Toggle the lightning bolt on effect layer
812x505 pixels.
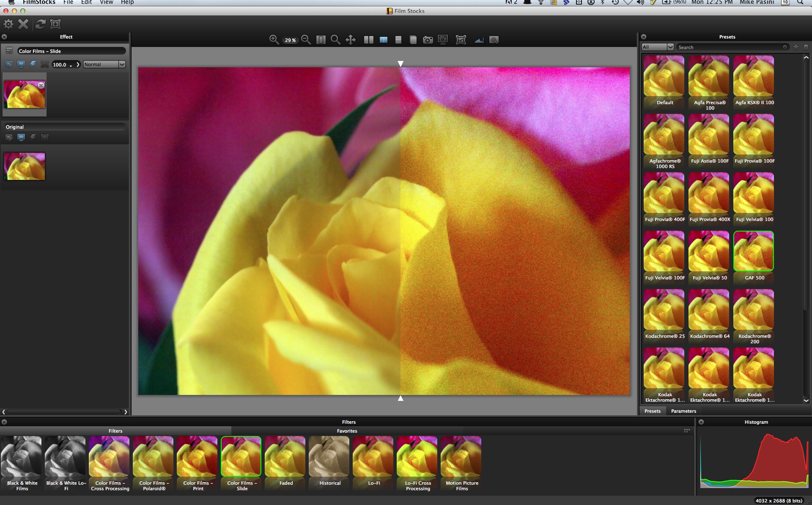pyautogui.click(x=33, y=64)
